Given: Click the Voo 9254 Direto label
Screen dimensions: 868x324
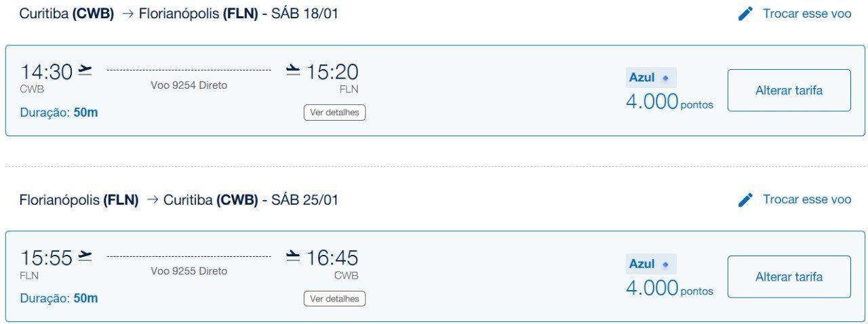Looking at the screenshot, I should pyautogui.click(x=189, y=85).
